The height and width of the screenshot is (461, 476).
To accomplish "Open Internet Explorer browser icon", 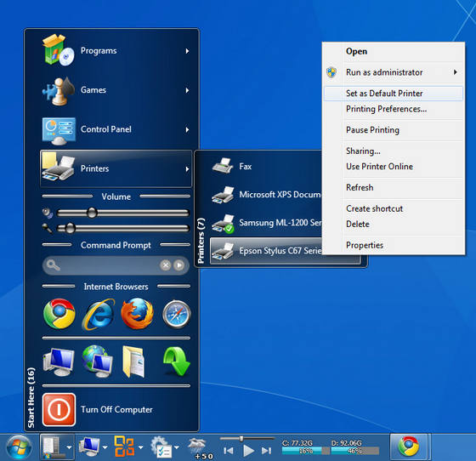I will point(98,315).
